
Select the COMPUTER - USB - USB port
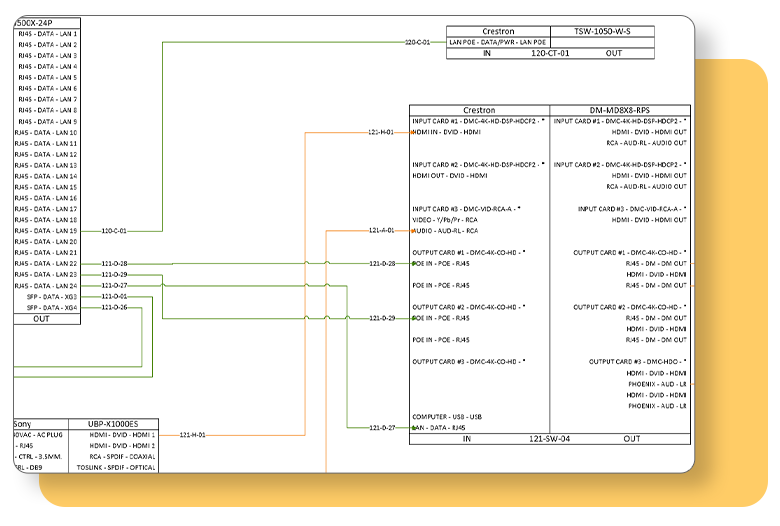click(x=447, y=417)
